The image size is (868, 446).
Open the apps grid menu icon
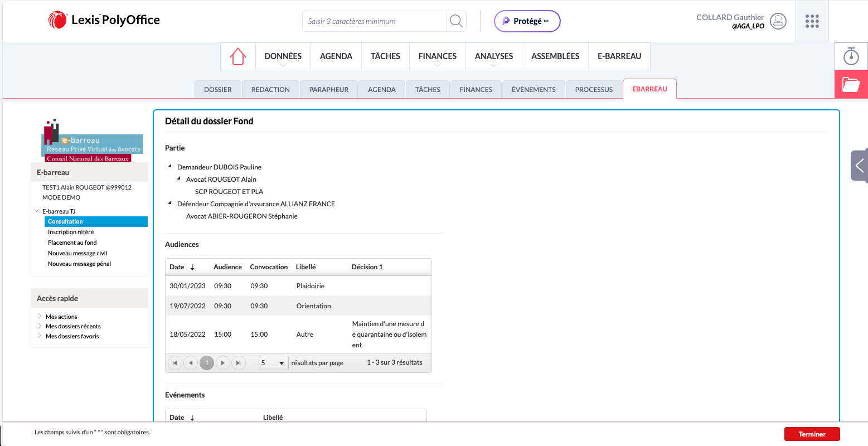click(x=812, y=21)
